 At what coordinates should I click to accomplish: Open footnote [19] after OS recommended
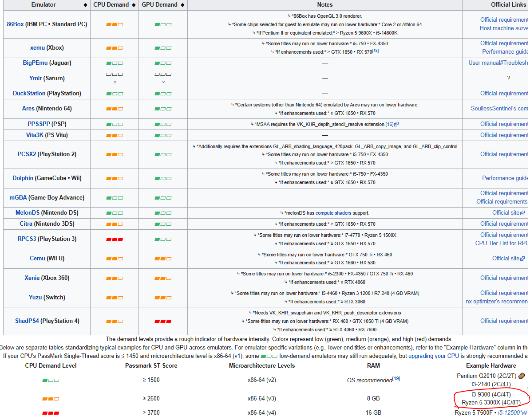point(396,378)
